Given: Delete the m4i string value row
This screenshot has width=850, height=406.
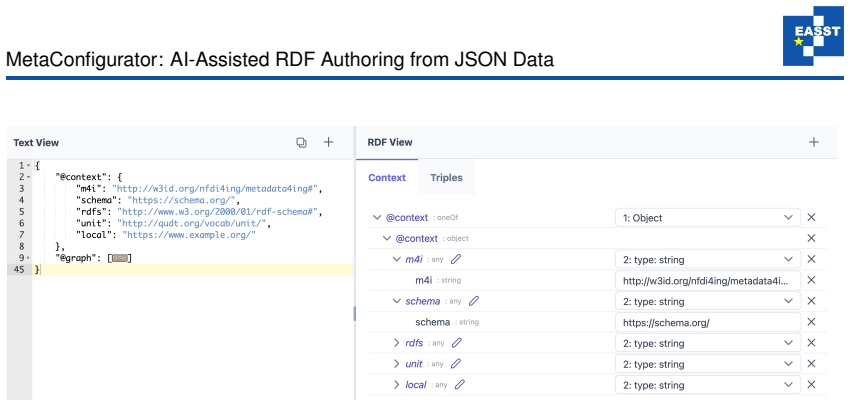Looking at the screenshot, I should (x=812, y=280).
